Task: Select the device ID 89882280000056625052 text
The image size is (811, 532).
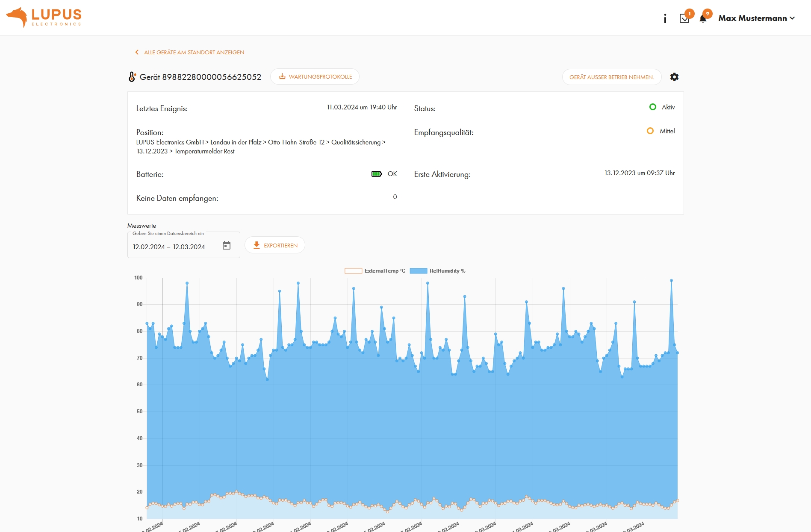Action: (x=212, y=77)
